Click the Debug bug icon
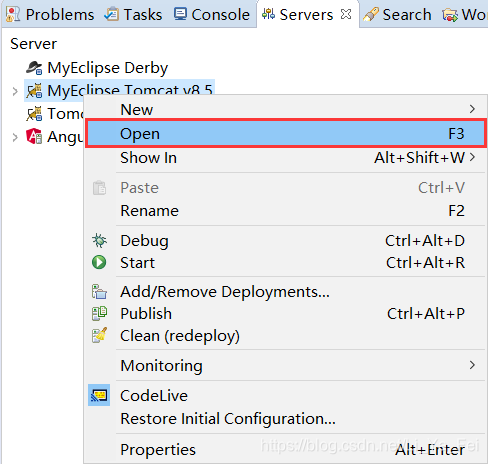This screenshot has height=464, width=488. point(99,240)
